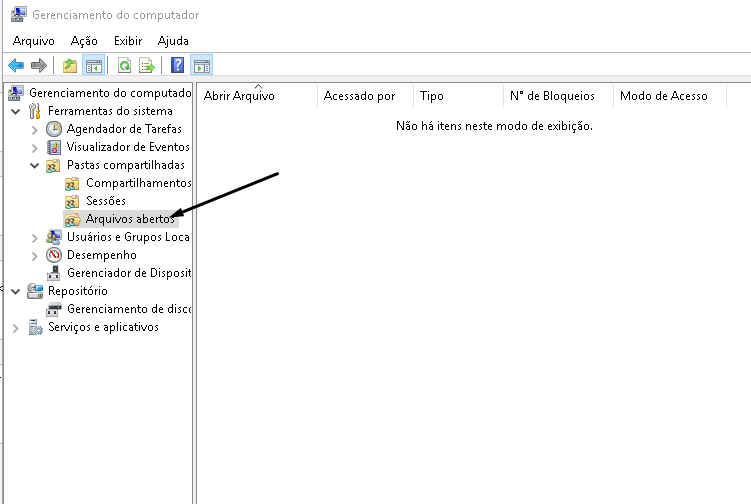
Task: Collapse the Ferramentas do sistema node
Action: [x=16, y=111]
